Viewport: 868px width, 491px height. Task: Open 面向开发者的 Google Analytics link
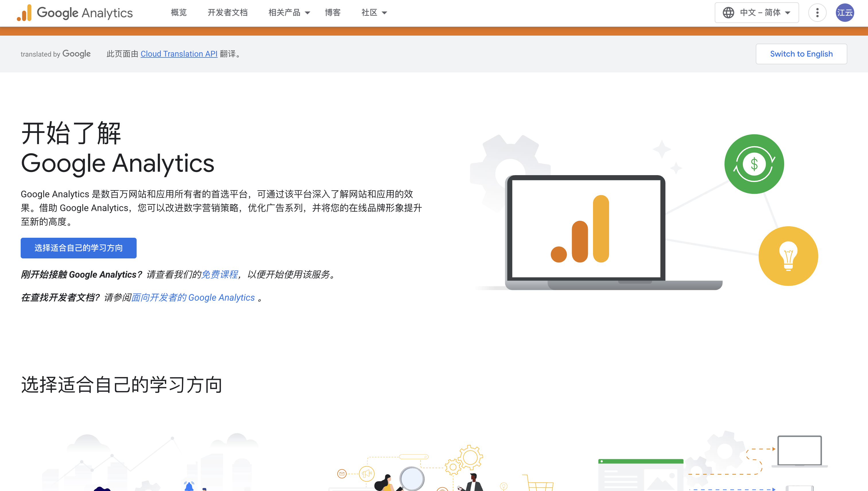[x=193, y=297]
